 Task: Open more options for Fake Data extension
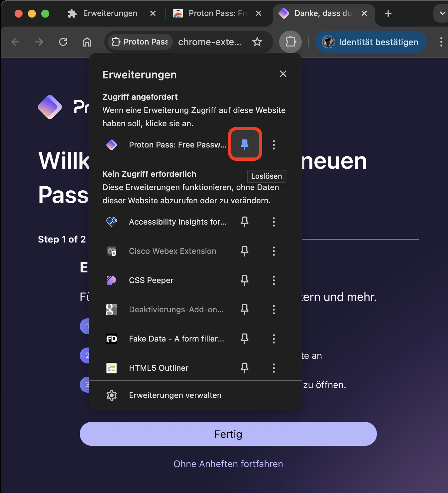(274, 339)
